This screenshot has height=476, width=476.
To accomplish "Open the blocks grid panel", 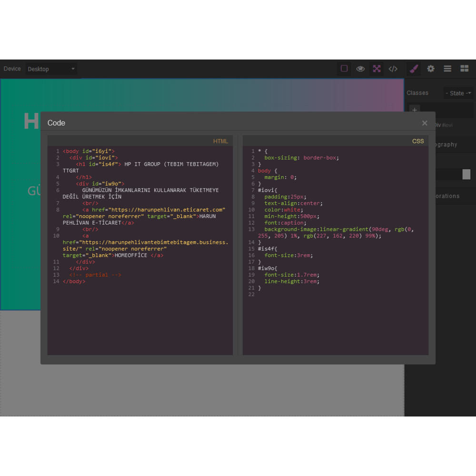I will click(x=465, y=69).
